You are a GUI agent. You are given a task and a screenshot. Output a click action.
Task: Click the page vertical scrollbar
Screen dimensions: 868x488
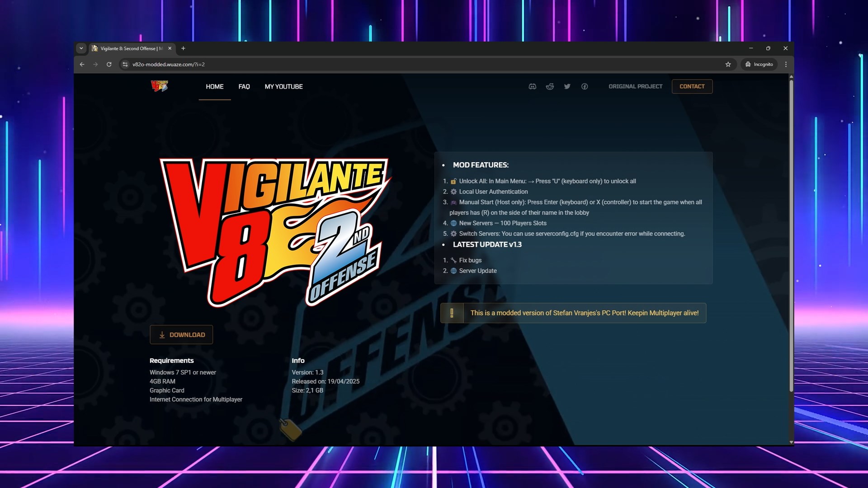tap(791, 235)
